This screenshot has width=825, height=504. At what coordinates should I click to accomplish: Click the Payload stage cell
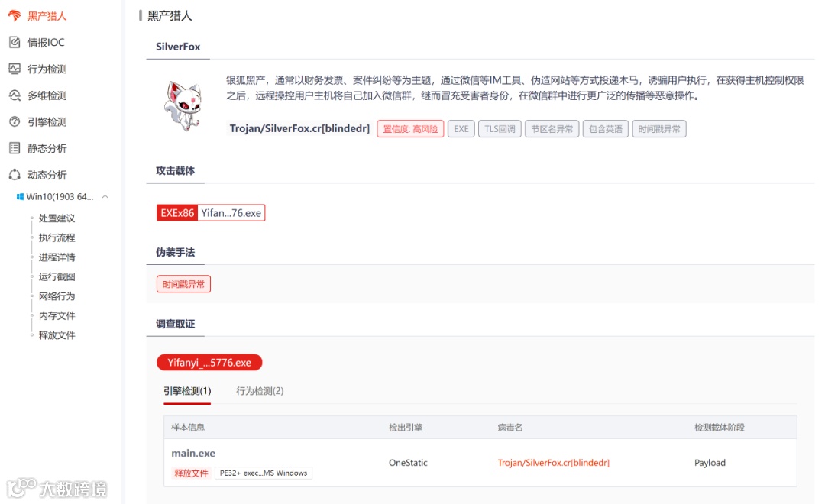click(710, 463)
